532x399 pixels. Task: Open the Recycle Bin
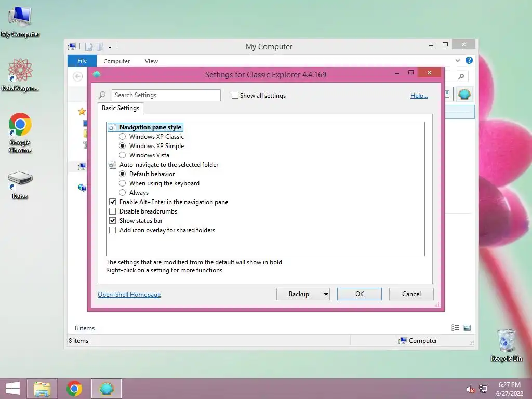click(506, 345)
